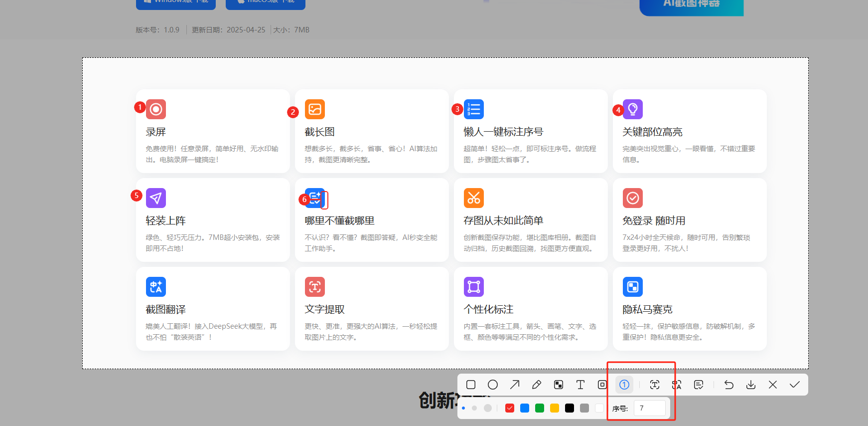Select the rectangle annotation tool

coord(471,385)
